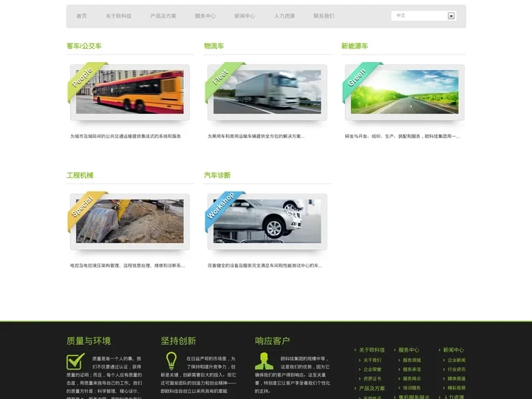The image size is (532, 399).
Task: Open the 客车/公交车 heading link
Action: point(84,46)
